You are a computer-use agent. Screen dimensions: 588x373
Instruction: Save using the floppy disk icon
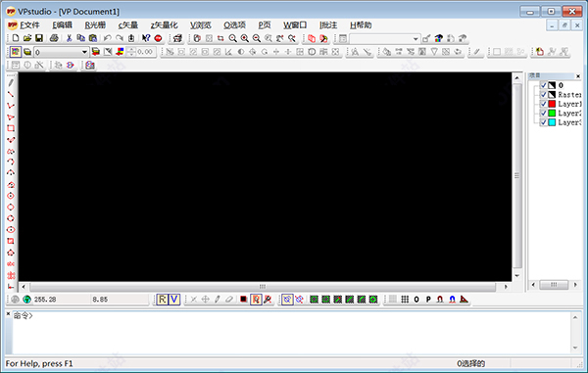(39, 38)
